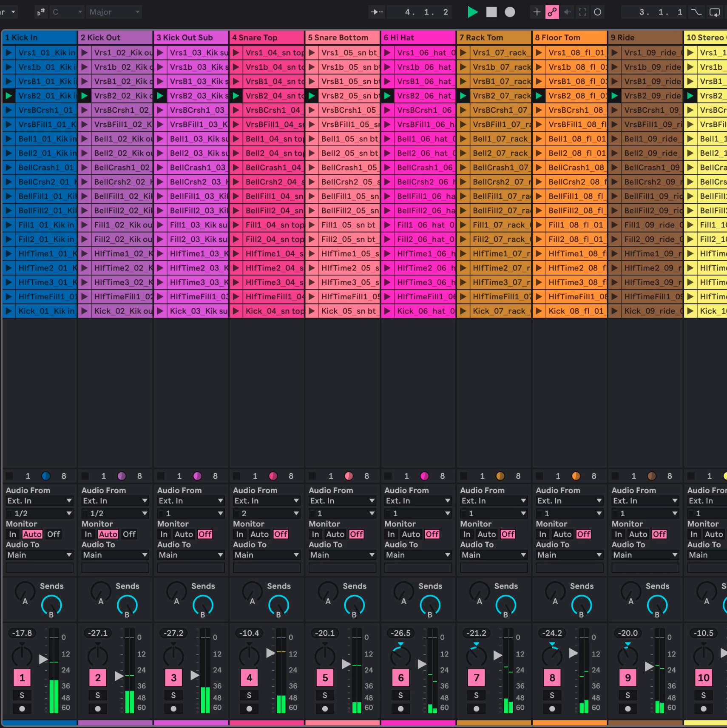Click the clip stop button on track 5
This screenshot has height=728, width=727.
tap(312, 476)
